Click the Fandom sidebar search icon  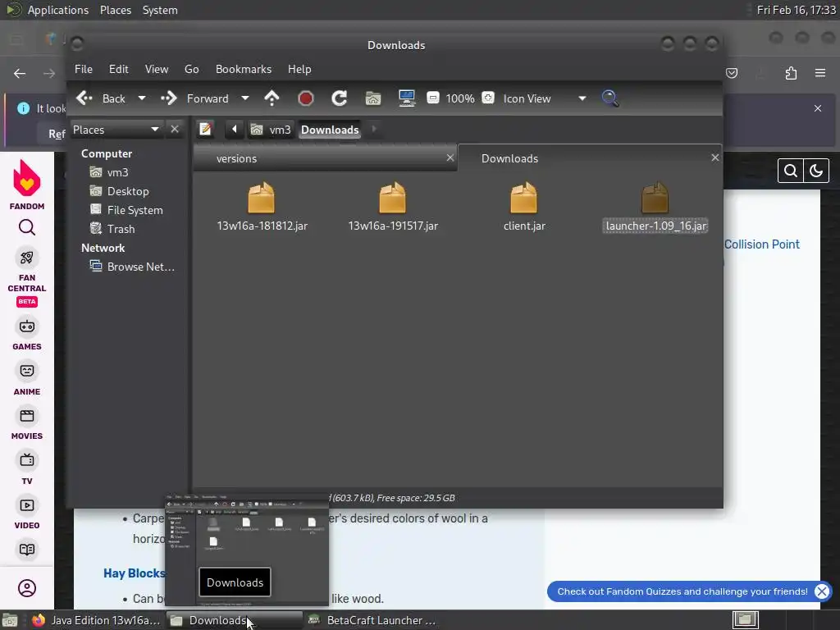27,228
